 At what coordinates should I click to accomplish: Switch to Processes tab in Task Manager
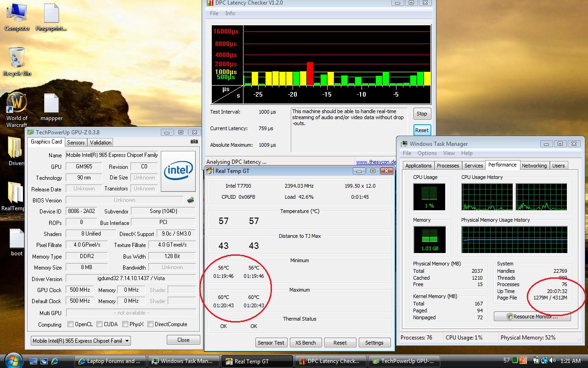coord(447,166)
